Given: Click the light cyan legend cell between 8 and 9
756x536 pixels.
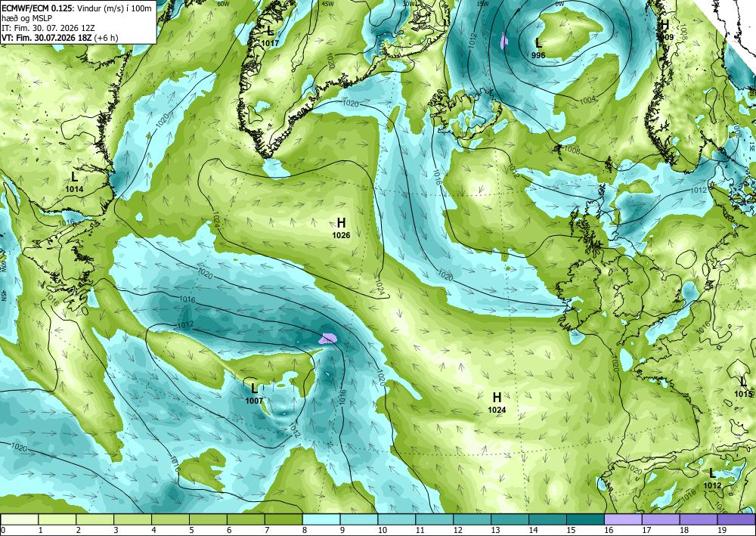Looking at the screenshot, I should pyautogui.click(x=321, y=519).
